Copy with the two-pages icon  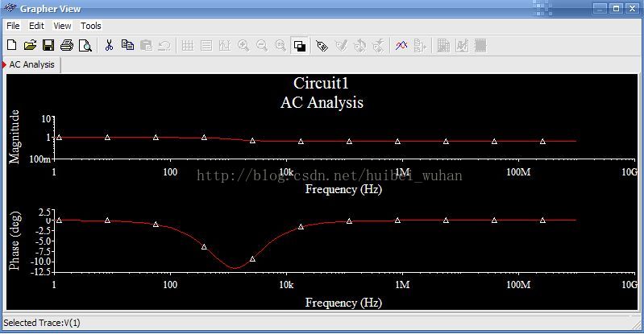[x=127, y=45]
